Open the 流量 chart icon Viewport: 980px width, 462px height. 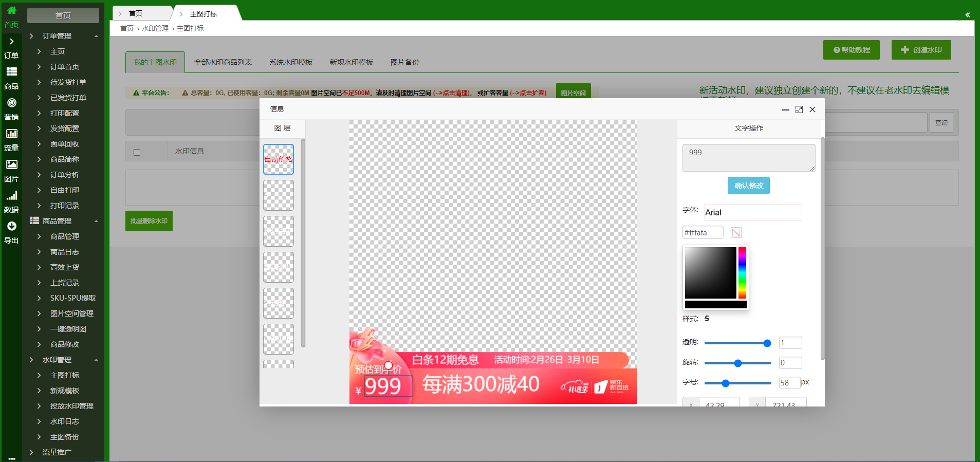(x=11, y=134)
